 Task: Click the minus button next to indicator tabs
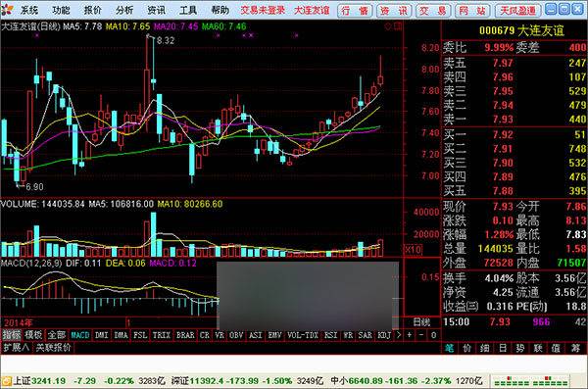[x=421, y=334]
